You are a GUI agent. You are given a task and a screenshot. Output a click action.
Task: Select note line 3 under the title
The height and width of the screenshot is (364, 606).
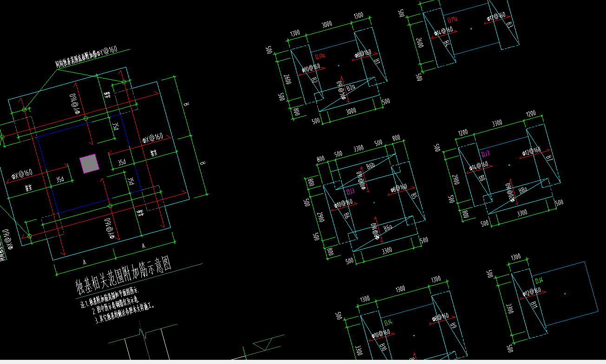(123, 313)
